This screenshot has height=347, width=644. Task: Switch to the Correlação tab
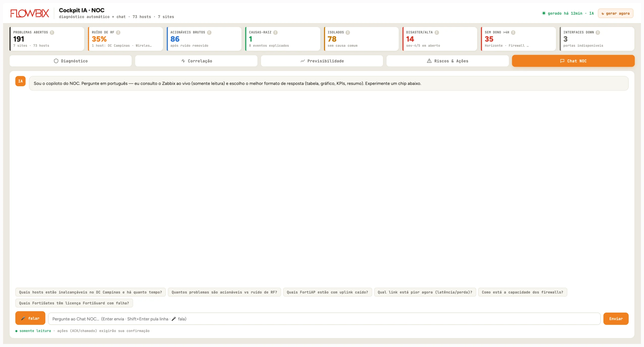(x=196, y=61)
